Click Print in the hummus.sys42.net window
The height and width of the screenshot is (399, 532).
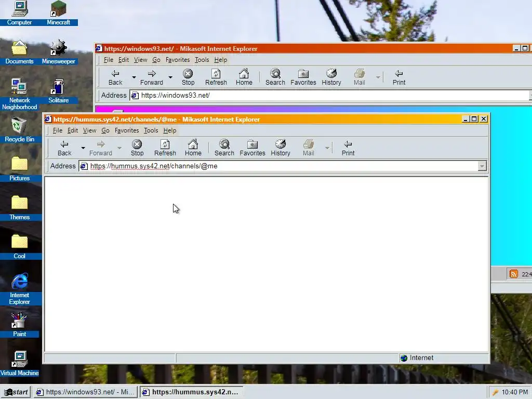click(x=348, y=148)
